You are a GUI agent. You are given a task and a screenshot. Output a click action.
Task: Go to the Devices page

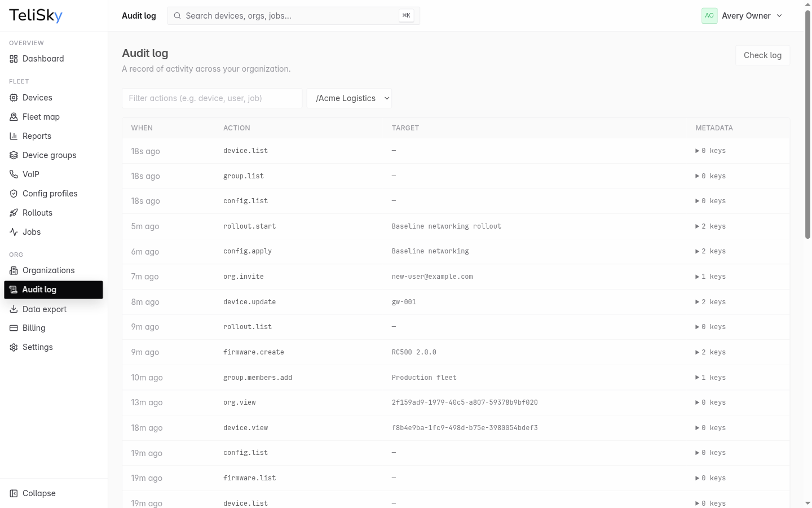pos(54,98)
